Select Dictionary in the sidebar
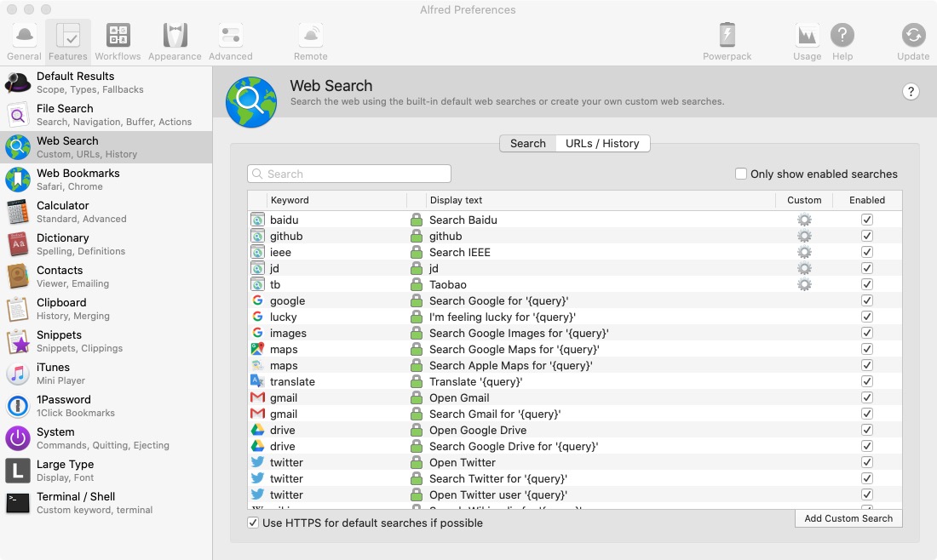The height and width of the screenshot is (560, 937). pos(106,243)
